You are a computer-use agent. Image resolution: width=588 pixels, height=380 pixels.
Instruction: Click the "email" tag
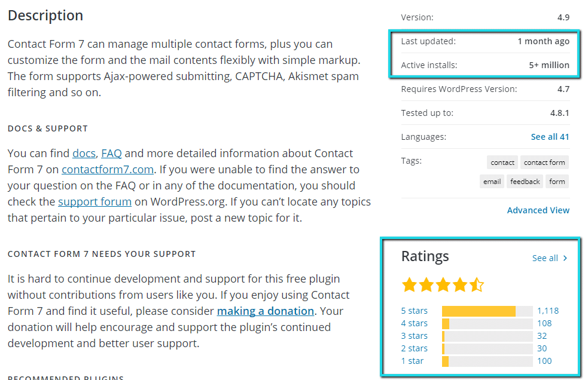(492, 181)
